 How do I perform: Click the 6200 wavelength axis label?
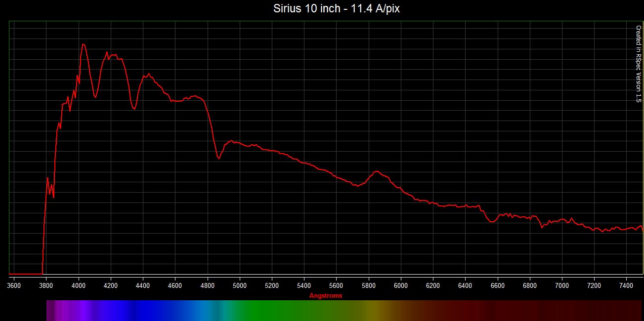coord(433,285)
